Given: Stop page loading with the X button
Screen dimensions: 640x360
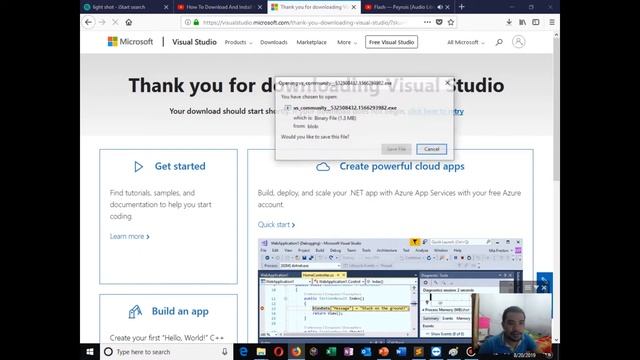Looking at the screenshot, I should tap(116, 22).
